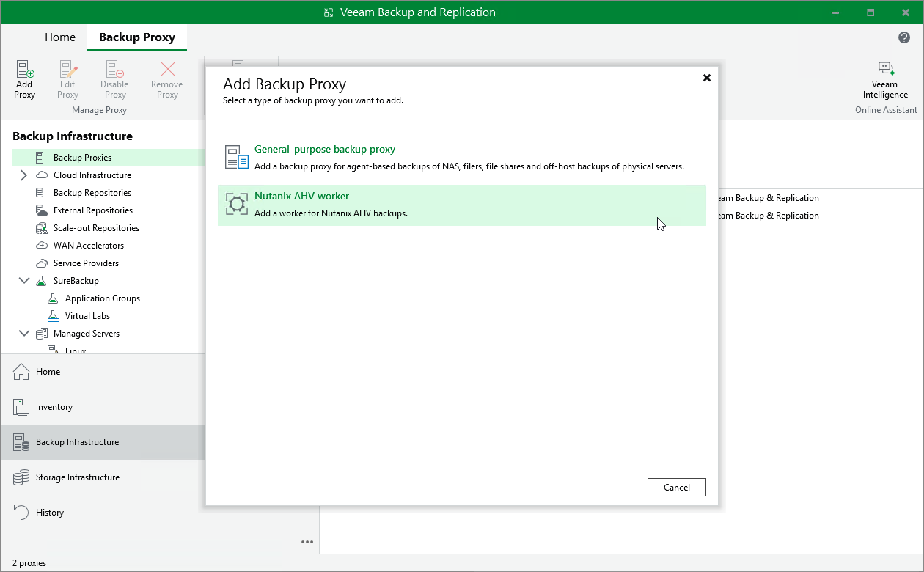Click the Cloud Infrastructure cloud icon
This screenshot has height=572, width=924.
click(x=41, y=175)
